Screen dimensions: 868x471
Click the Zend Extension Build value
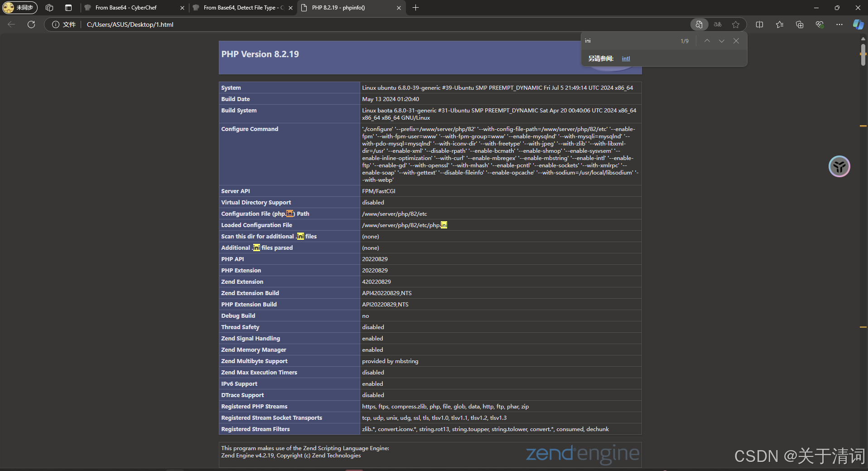tap(387, 293)
